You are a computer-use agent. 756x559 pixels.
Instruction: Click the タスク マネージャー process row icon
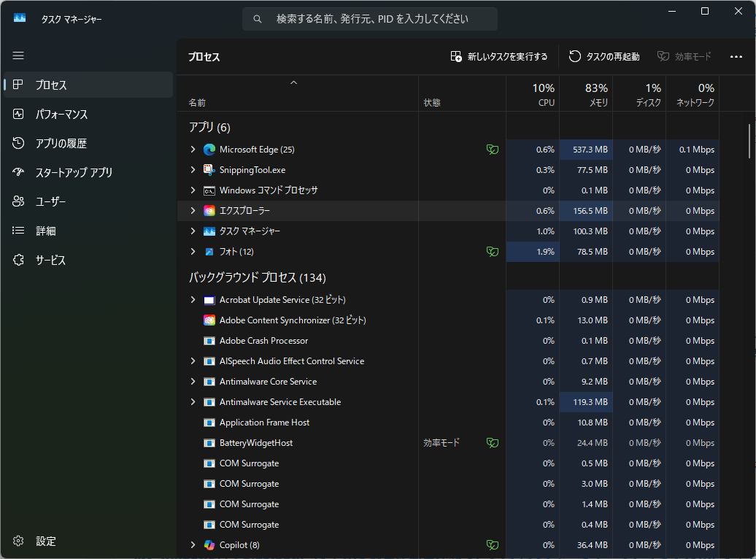(209, 231)
